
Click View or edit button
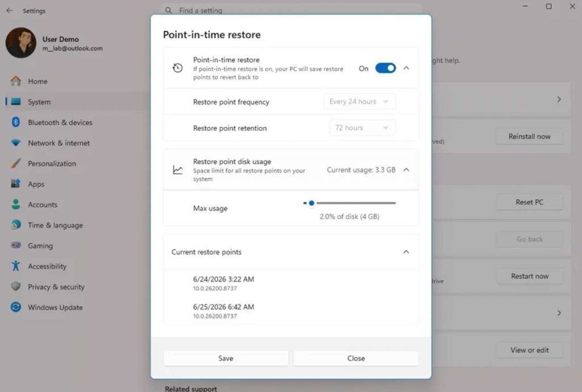coord(529,350)
